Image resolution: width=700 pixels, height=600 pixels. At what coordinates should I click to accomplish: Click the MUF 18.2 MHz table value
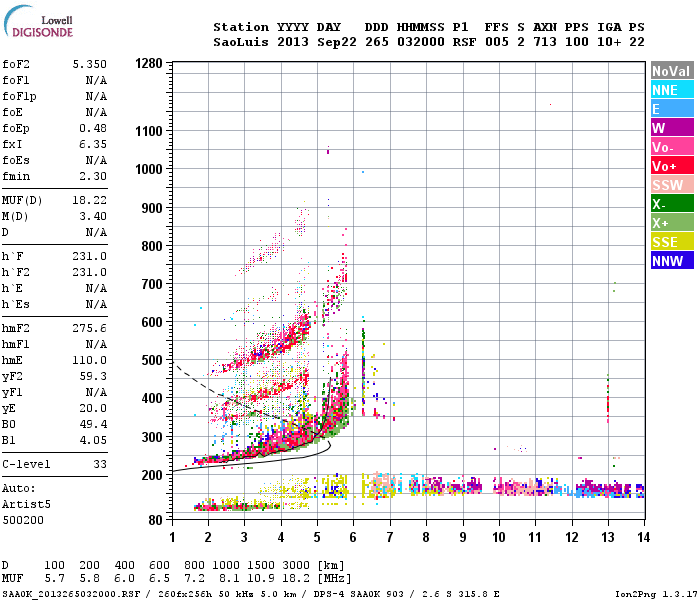click(x=296, y=579)
